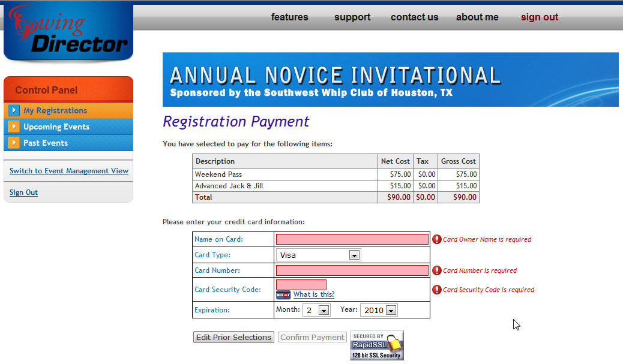Click the arrow icon beside Past Events
The height and width of the screenshot is (364, 623).
[14, 143]
